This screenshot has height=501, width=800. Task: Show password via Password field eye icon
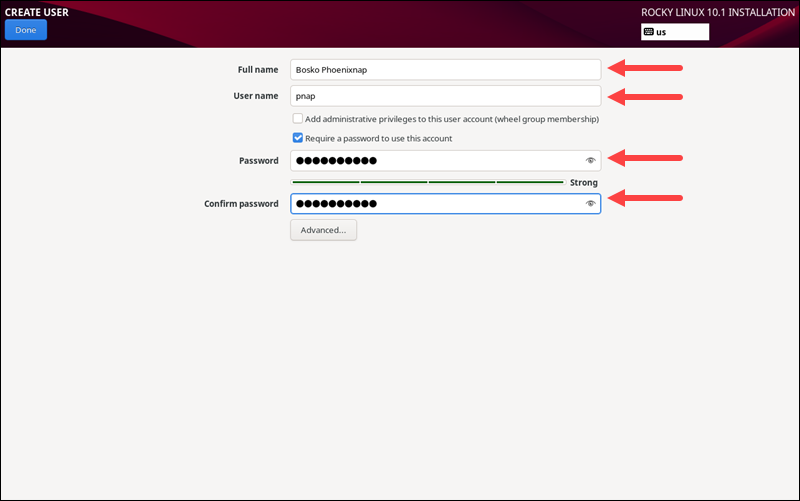590,161
